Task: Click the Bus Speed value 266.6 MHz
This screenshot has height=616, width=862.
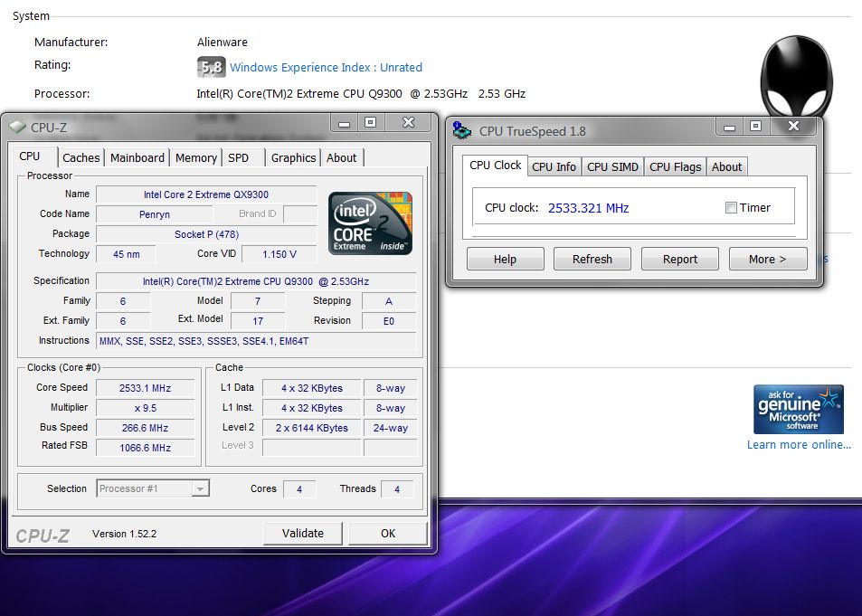Action: point(145,428)
